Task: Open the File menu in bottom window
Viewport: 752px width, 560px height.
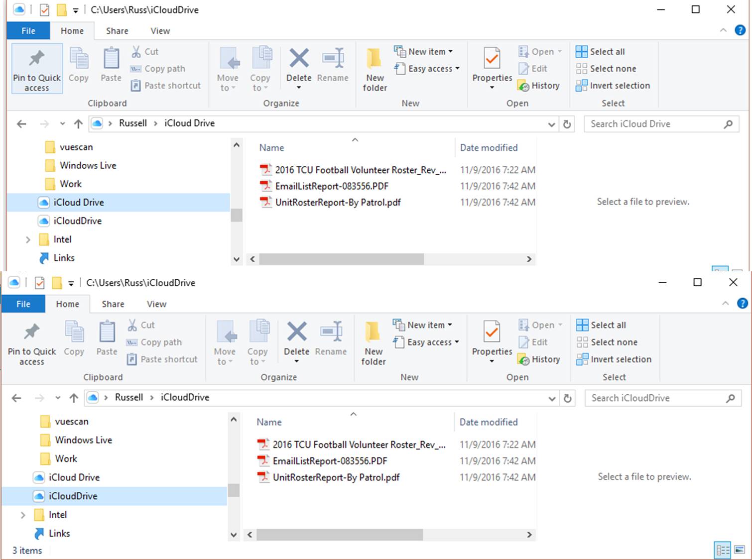Action: 23,304
